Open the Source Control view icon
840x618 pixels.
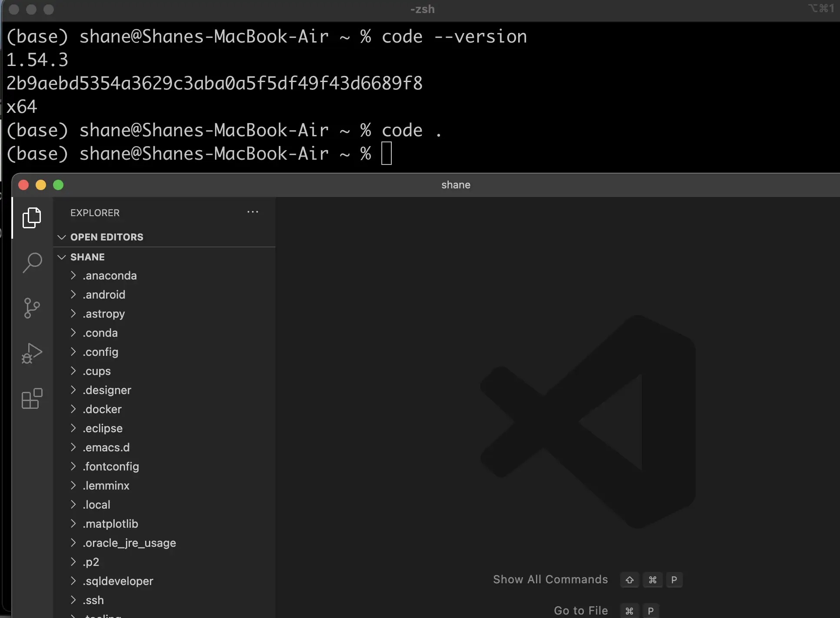point(32,308)
